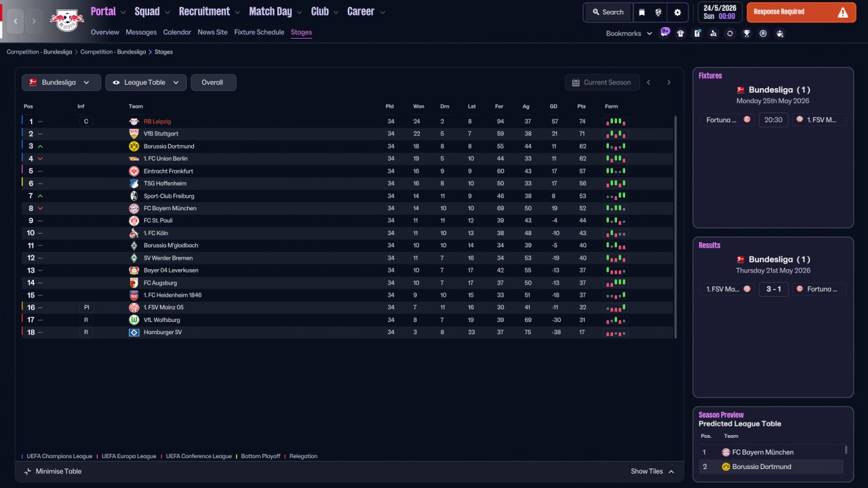The width and height of the screenshot is (868, 488).
Task: Click Eintracht Frankfurt crest in league table
Action: [134, 171]
